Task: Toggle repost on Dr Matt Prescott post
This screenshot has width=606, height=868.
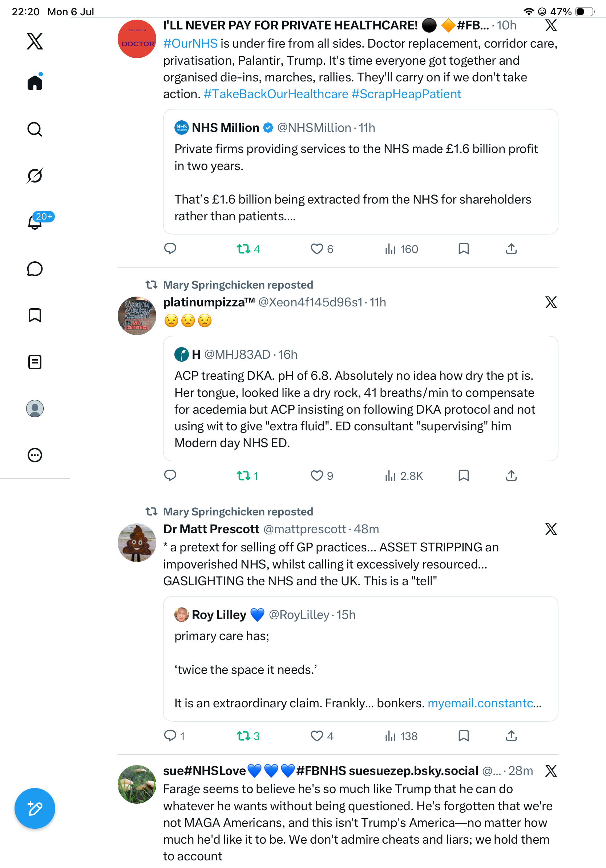Action: coord(248,736)
